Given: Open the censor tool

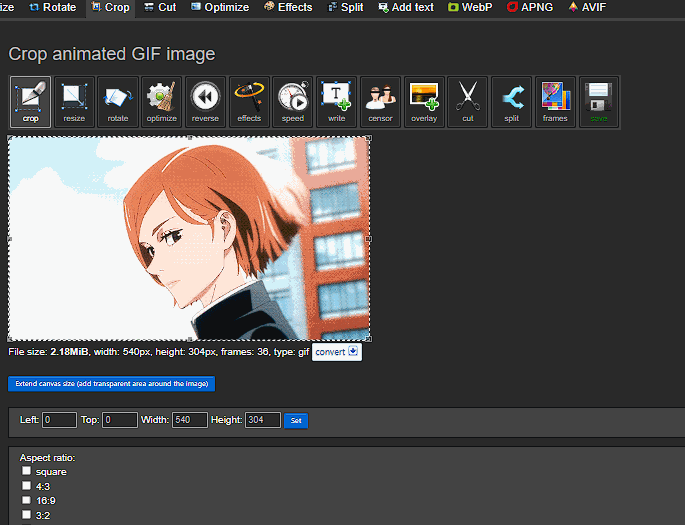Looking at the screenshot, I should pos(381,102).
